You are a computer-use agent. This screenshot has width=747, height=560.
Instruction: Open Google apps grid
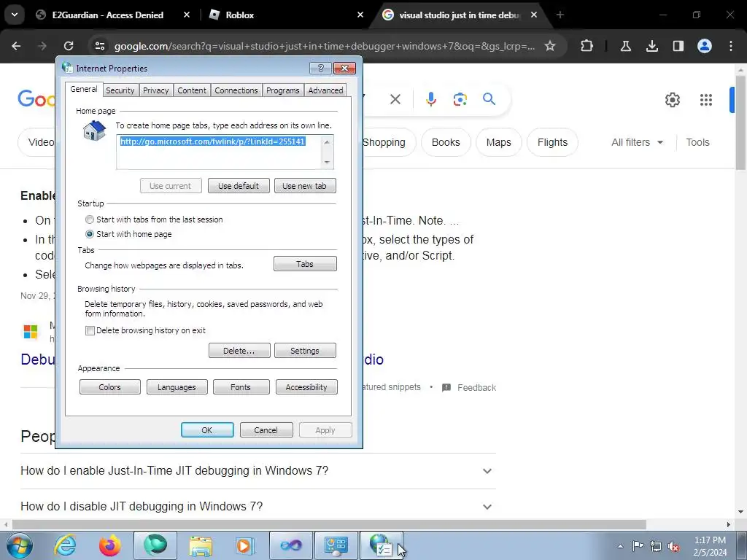(706, 99)
